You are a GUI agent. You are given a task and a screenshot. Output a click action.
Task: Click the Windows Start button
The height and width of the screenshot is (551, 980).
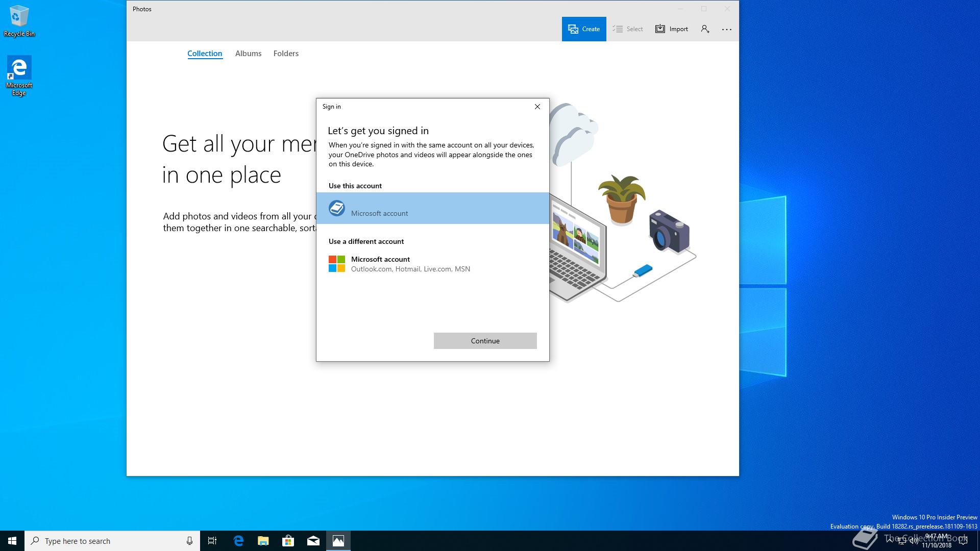[12, 541]
